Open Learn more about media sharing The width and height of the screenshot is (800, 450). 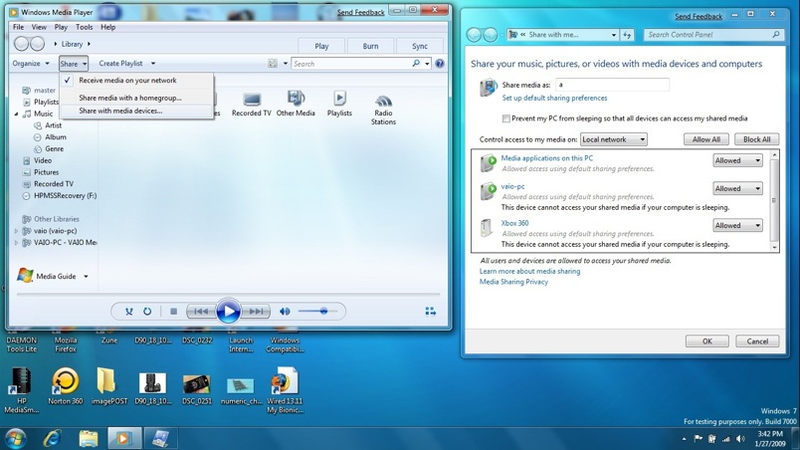coord(530,271)
